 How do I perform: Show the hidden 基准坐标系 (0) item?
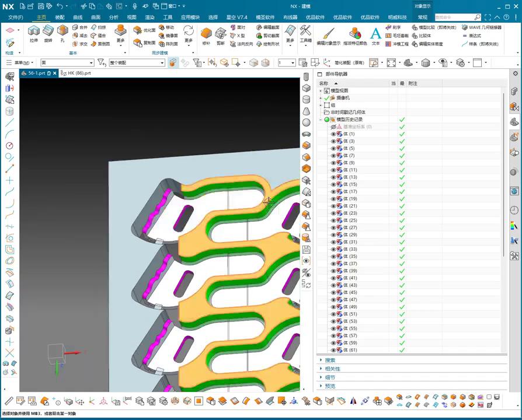coord(334,127)
